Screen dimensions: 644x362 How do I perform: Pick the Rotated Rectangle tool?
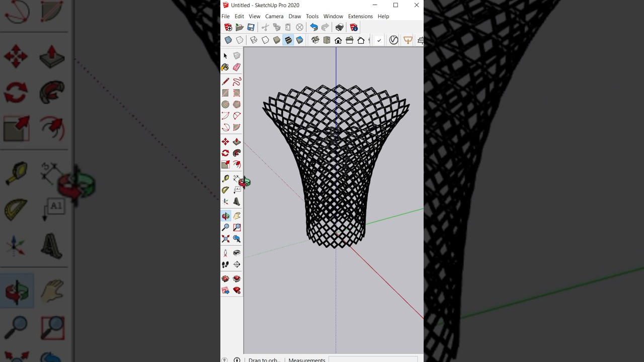[x=236, y=93]
